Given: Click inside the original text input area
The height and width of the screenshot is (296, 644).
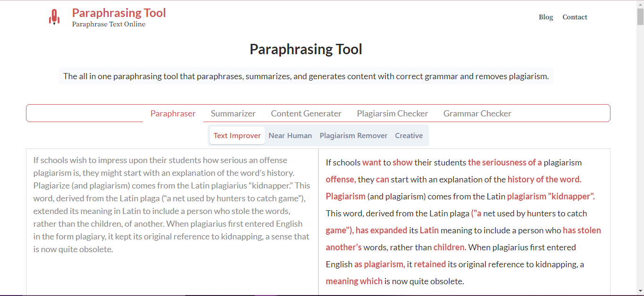Looking at the screenshot, I should click(x=172, y=222).
